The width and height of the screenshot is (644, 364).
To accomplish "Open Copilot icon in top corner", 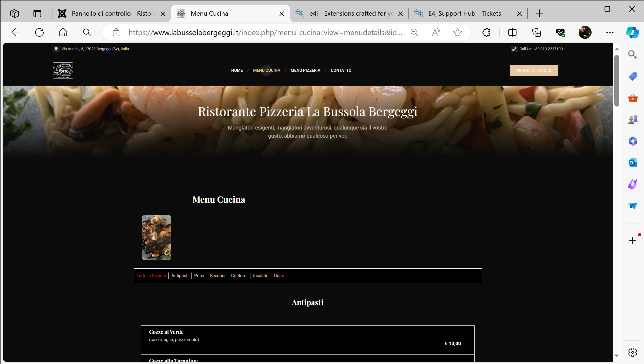I will (x=632, y=32).
